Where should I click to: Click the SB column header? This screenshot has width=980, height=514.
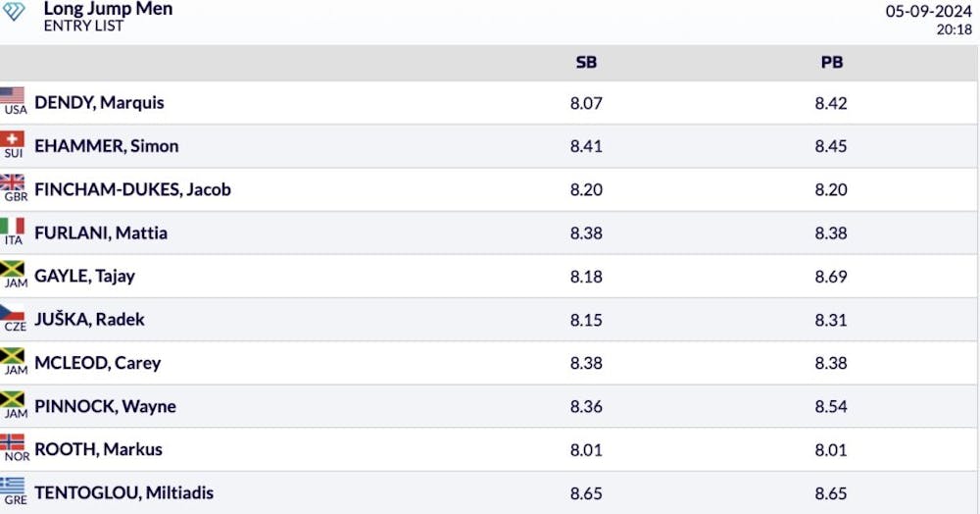(586, 63)
